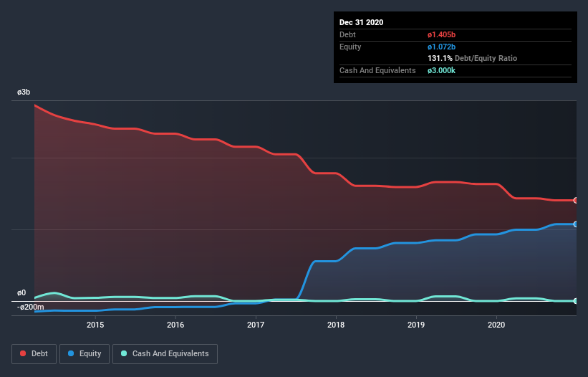This screenshot has height=377, width=588.
Task: Click the ø3b y-axis label
Action: coord(24,92)
